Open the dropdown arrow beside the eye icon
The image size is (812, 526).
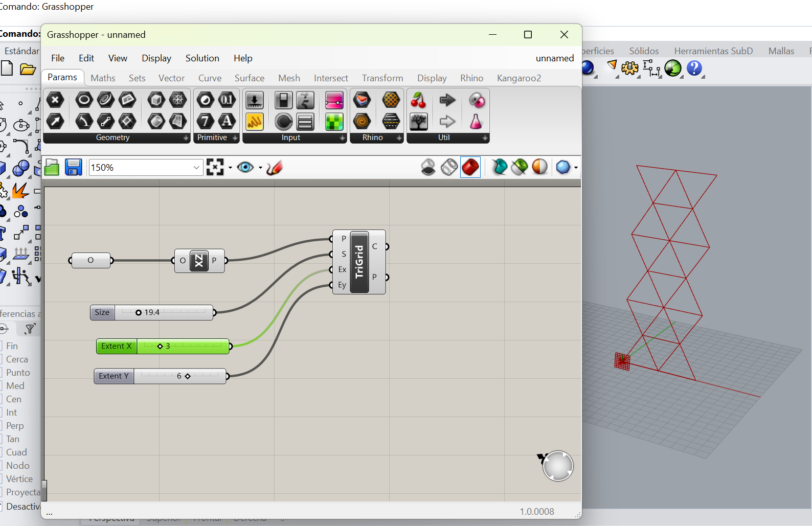point(260,168)
